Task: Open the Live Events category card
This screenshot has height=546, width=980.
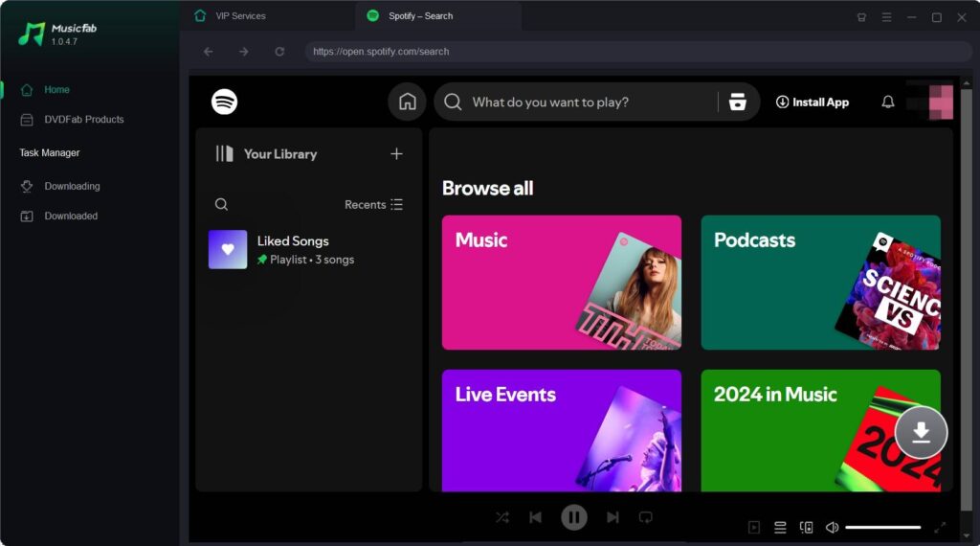Action: (x=561, y=430)
